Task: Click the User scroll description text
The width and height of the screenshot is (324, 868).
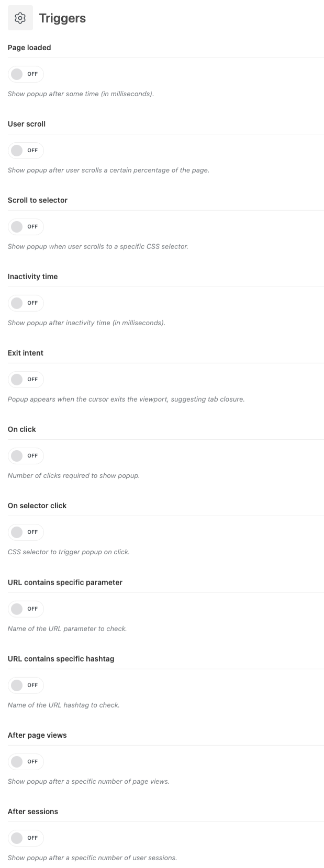Action: pyautogui.click(x=108, y=170)
